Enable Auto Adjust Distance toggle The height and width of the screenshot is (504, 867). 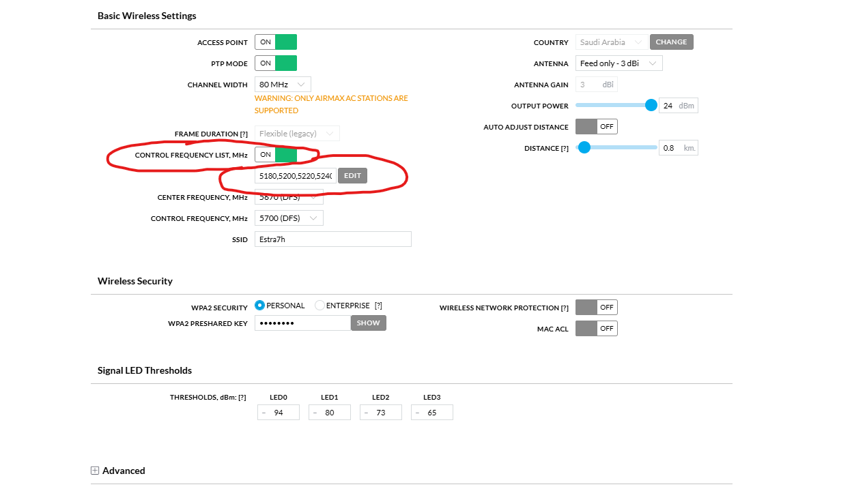pyautogui.click(x=597, y=127)
